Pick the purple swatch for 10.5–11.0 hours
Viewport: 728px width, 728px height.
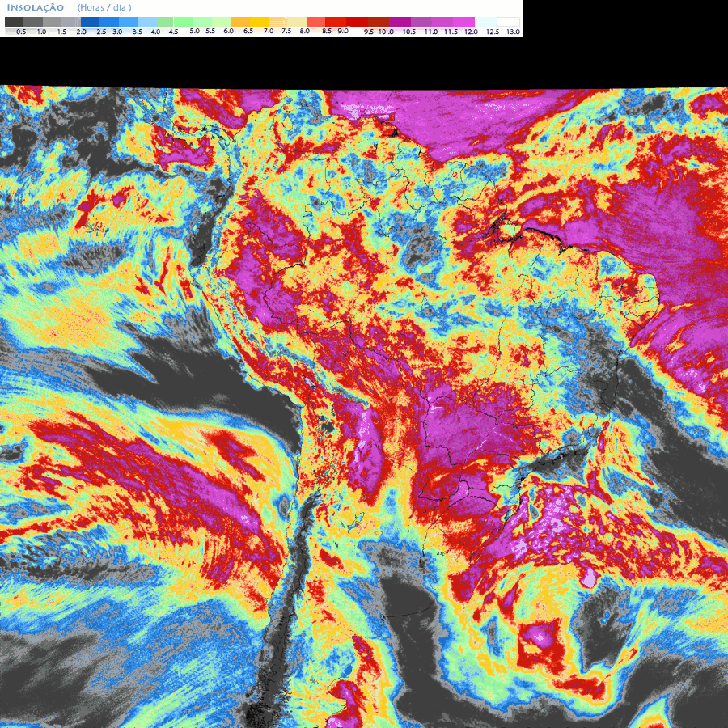click(421, 22)
